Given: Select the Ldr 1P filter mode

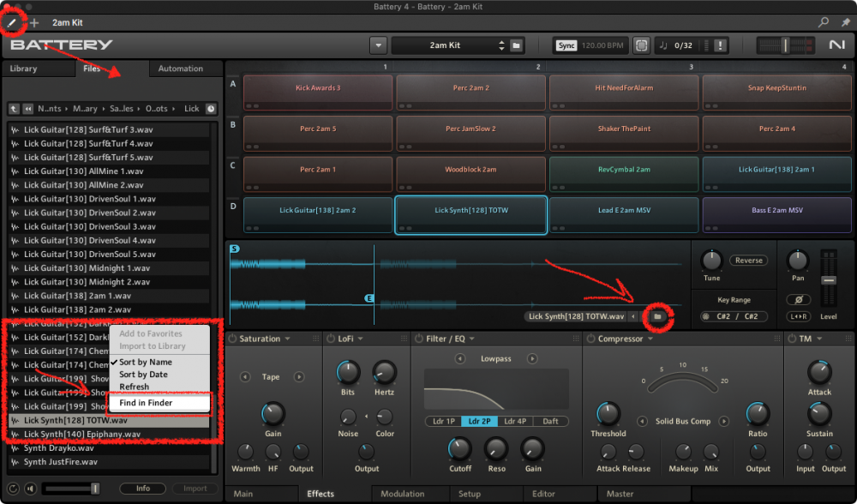Looking at the screenshot, I should (x=443, y=422).
